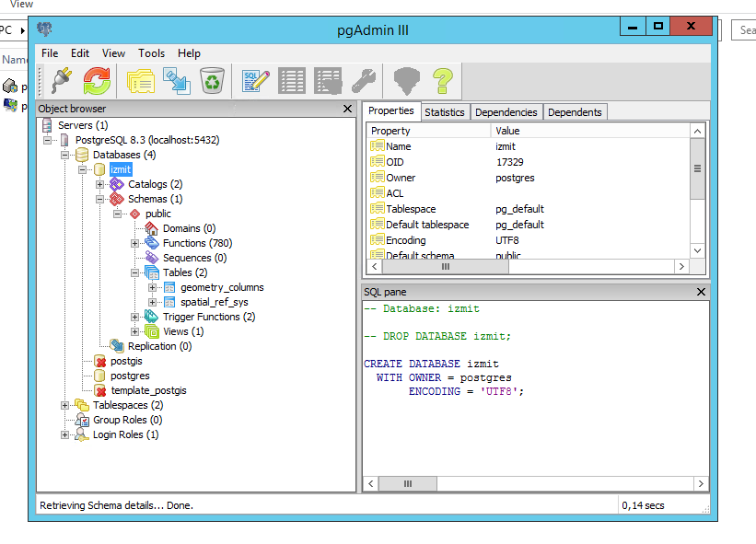
Task: Expand the Functions (780) node
Action: (135, 243)
